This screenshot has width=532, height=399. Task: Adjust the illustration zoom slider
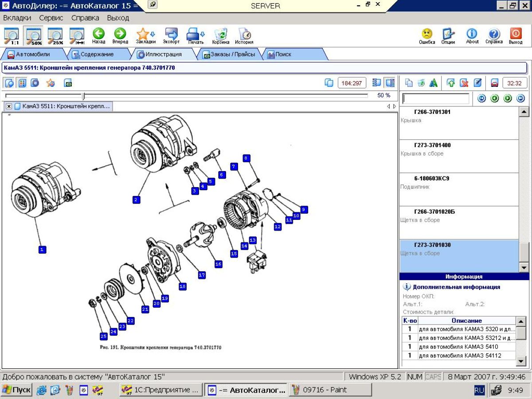(83, 96)
